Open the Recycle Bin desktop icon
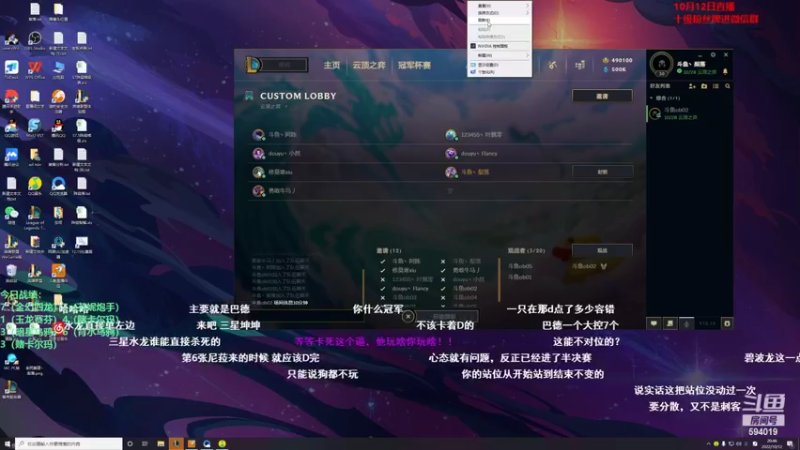This screenshot has width=800, height=450. pyautogui.click(x=11, y=272)
